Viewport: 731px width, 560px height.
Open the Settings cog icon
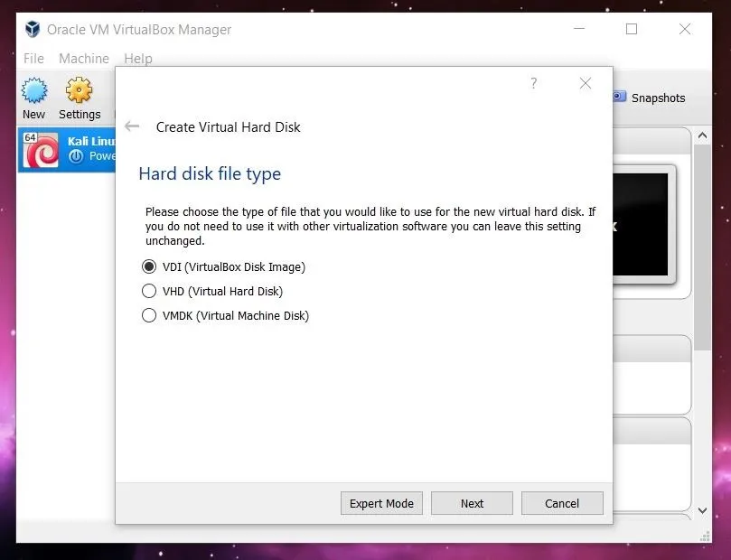pyautogui.click(x=79, y=90)
